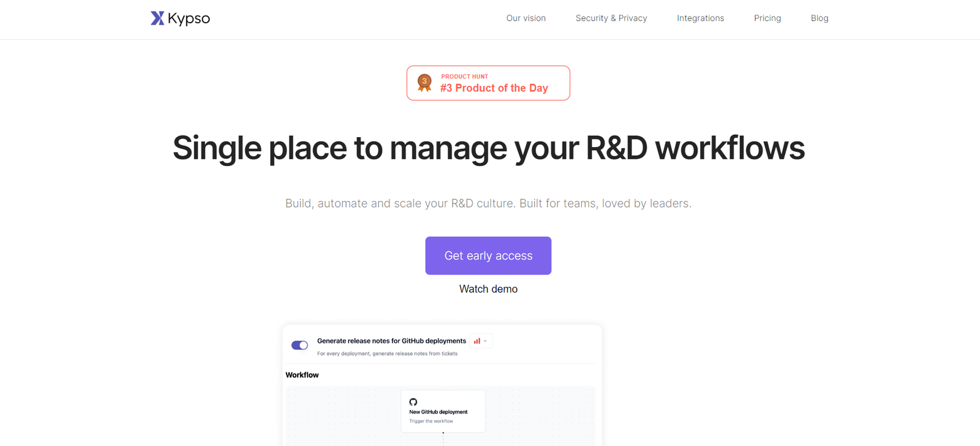Click the Watch demo link
The image size is (980, 446).
[488, 289]
